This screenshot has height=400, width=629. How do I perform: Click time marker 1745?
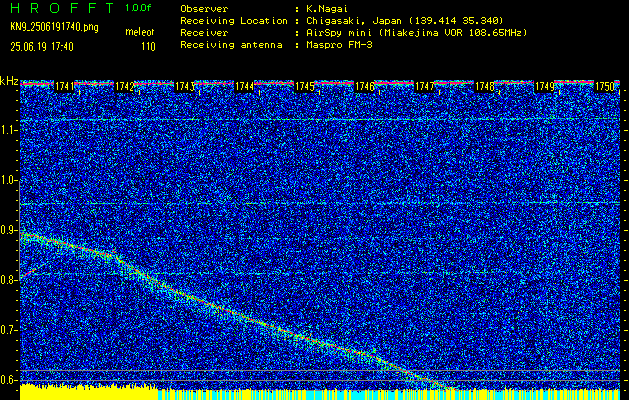pos(304,86)
